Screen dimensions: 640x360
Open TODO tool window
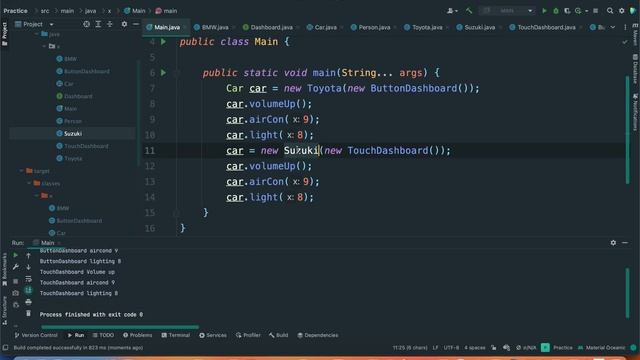(103, 335)
